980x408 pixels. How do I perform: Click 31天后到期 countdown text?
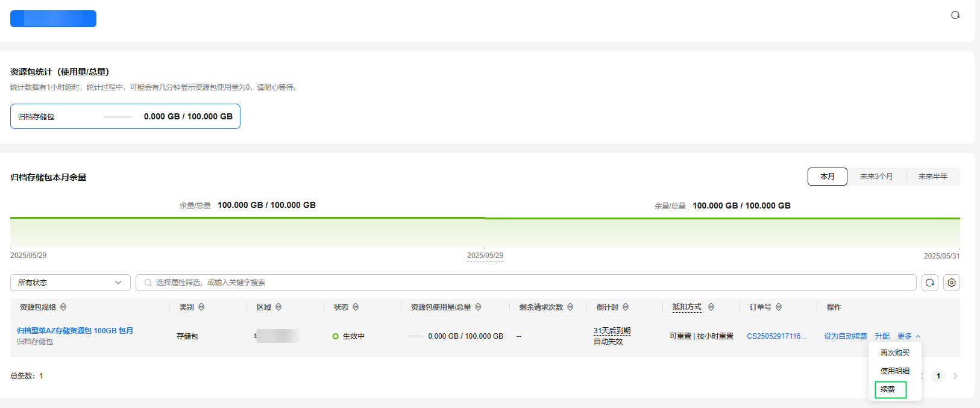tap(612, 331)
